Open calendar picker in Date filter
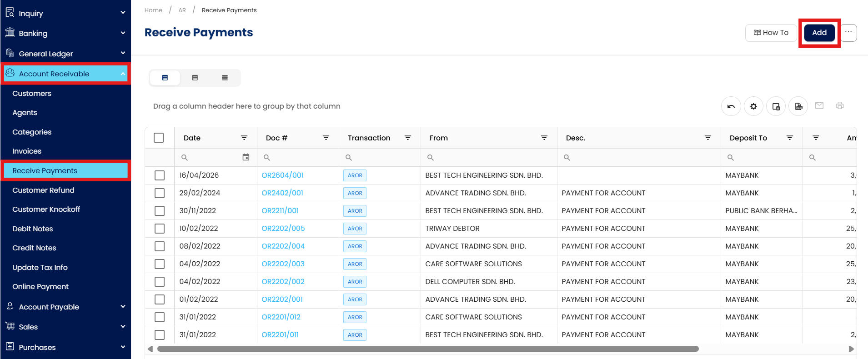868x359 pixels. [x=246, y=157]
